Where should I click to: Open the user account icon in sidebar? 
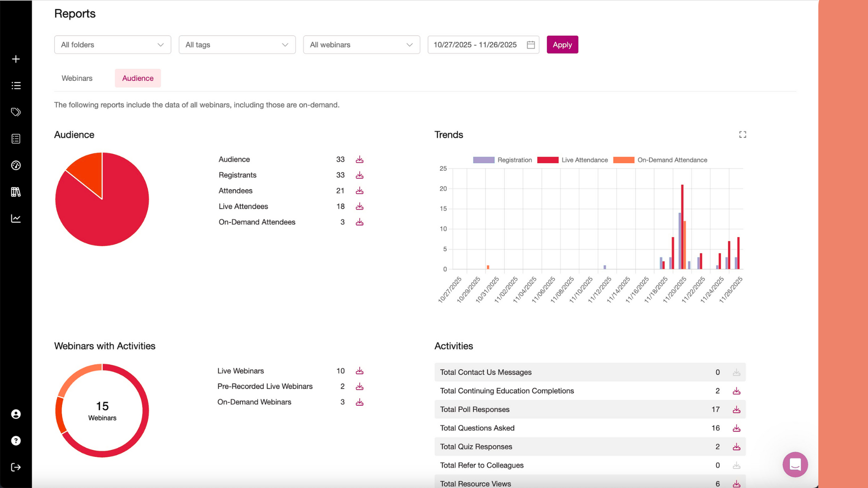point(16,414)
